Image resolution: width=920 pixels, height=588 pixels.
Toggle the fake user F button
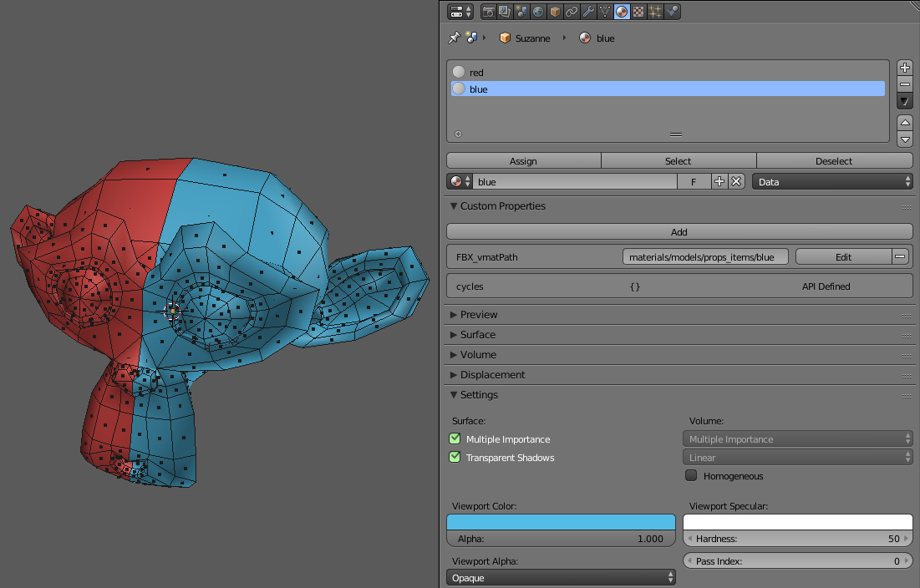694,182
